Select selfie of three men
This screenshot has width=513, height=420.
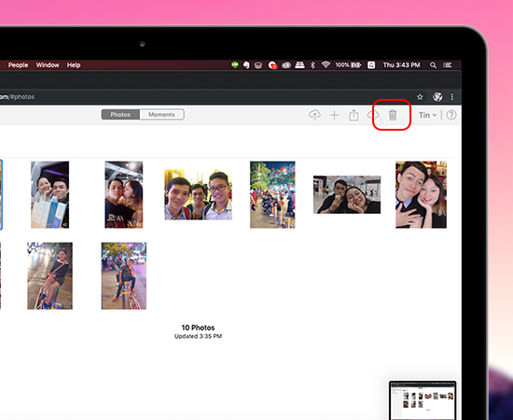tap(198, 194)
